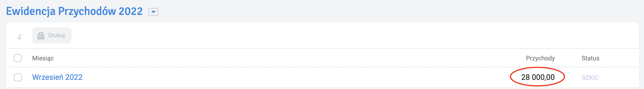Screen dimensions: 644x89
Task: Check the Wrzesień 2022 row checkbox
Action: click(x=18, y=77)
